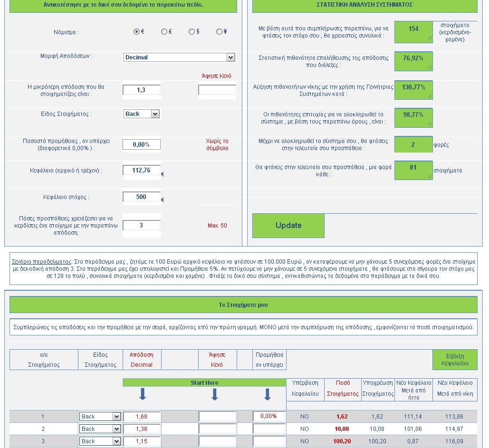
Task: Click new capital after win 116,09
Action: click(x=454, y=441)
